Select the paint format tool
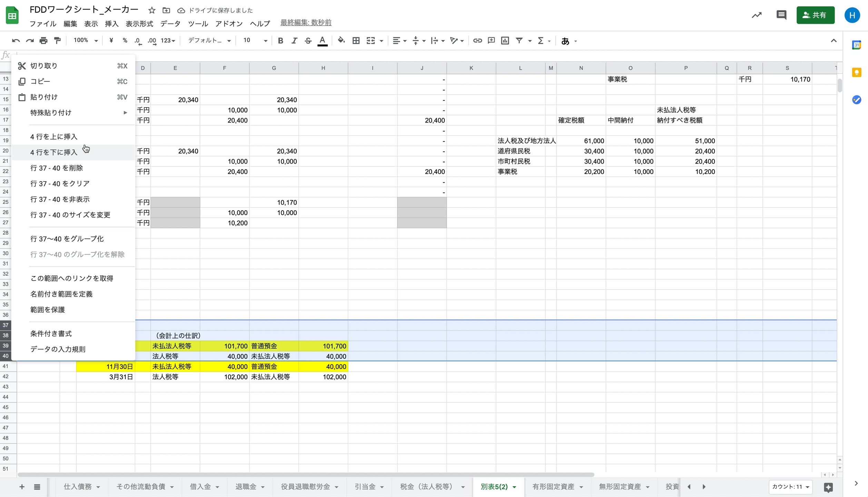The height and width of the screenshot is (497, 868). 57,41
